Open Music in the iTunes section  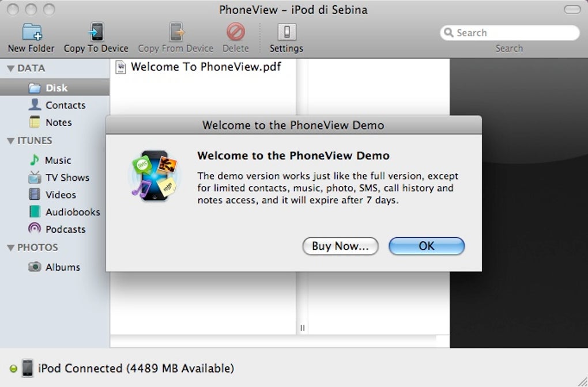pos(55,160)
